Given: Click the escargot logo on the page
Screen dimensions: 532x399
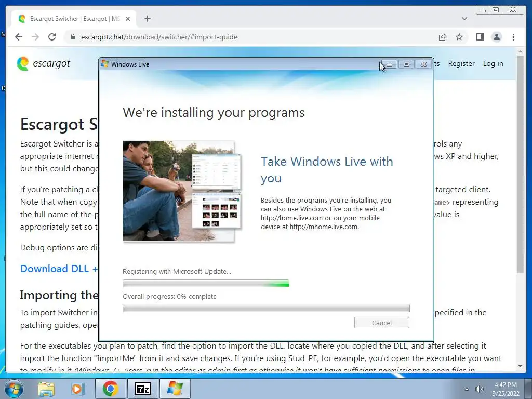Looking at the screenshot, I should click(44, 63).
